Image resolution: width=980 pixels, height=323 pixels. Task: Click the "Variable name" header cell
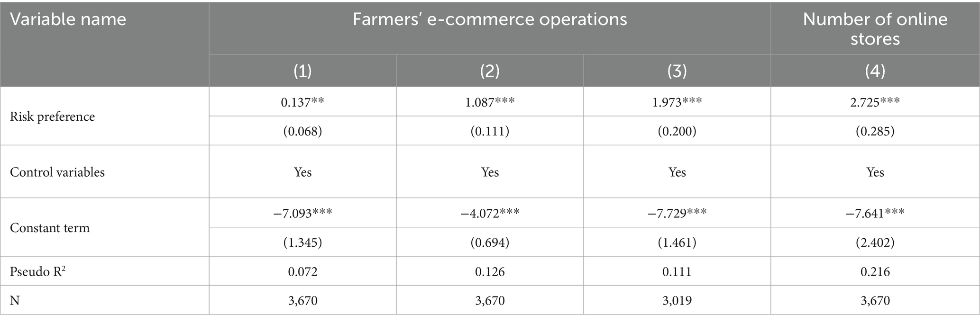pos(68,19)
